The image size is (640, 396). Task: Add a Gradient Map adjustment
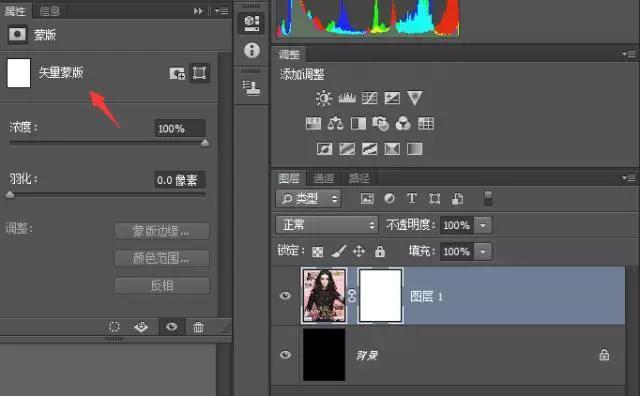(x=414, y=149)
